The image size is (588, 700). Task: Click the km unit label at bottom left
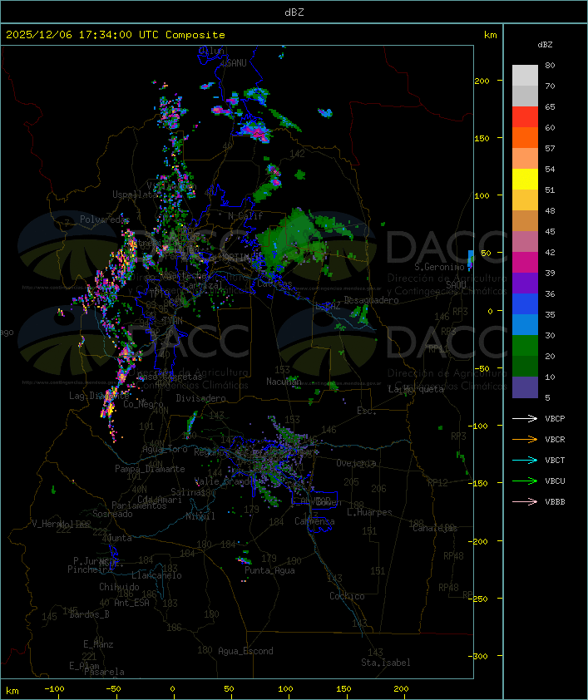(12, 692)
